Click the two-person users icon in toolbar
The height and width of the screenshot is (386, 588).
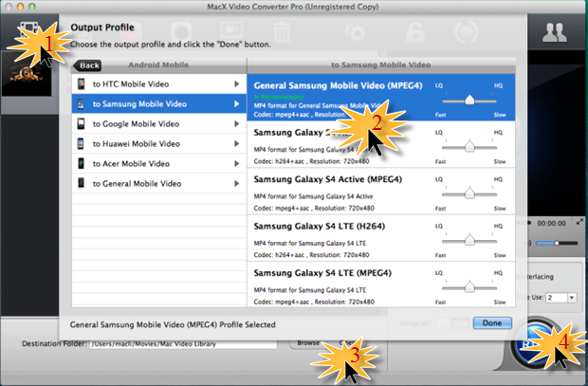pos(555,32)
